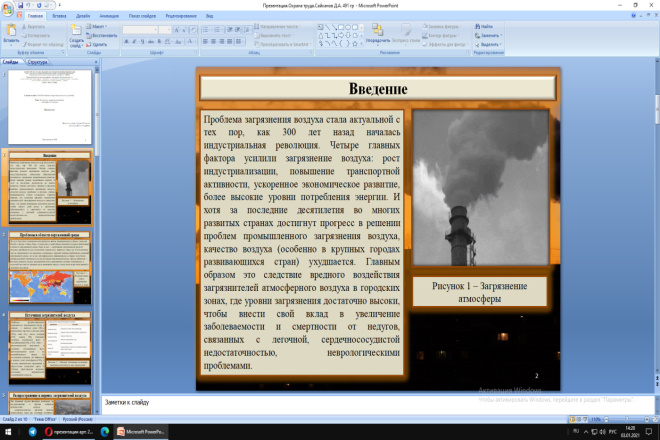Open Microsoft Edge from the taskbar
This screenshot has width=660, height=440.
[x=104, y=432]
